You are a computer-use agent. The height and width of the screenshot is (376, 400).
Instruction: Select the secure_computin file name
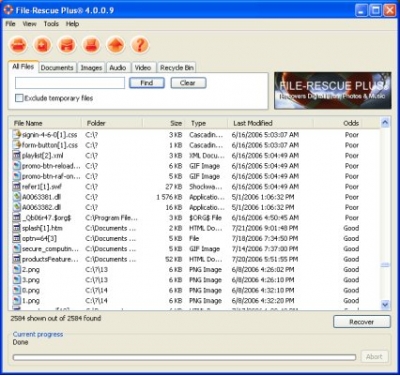[50, 249]
